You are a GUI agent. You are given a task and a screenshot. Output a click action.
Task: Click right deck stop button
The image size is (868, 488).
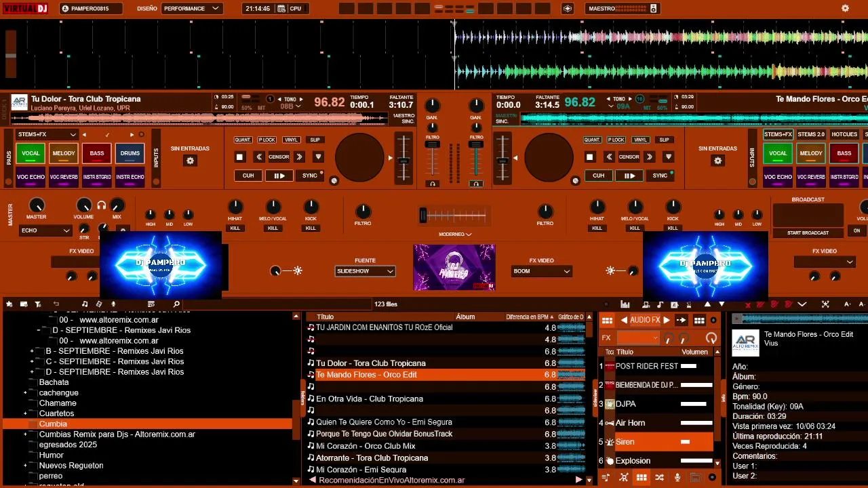(x=589, y=157)
